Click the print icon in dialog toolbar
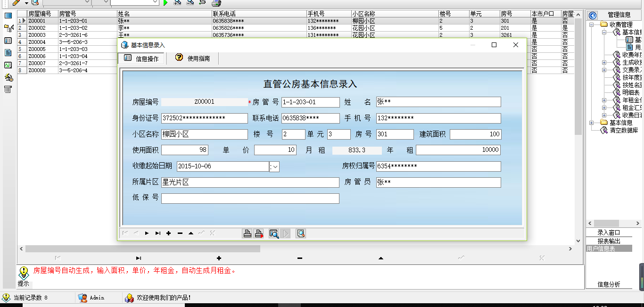 [x=247, y=233]
